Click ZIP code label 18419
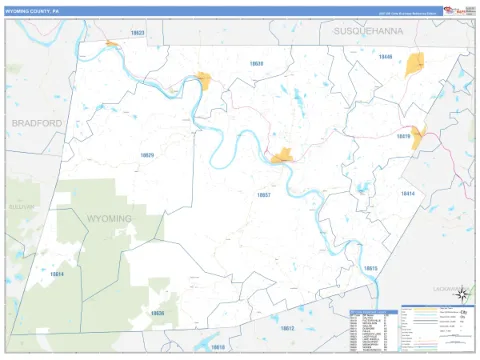Image resolution: width=480 pixels, height=360 pixels. [x=403, y=136]
